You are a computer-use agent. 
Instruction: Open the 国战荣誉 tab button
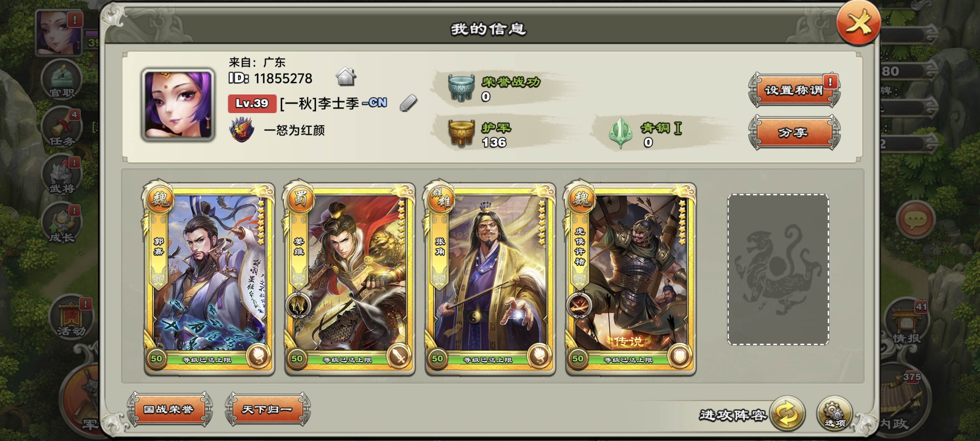[x=169, y=409]
